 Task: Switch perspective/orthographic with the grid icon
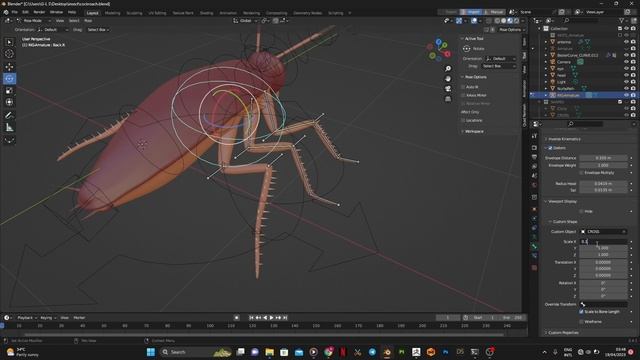coord(448,99)
